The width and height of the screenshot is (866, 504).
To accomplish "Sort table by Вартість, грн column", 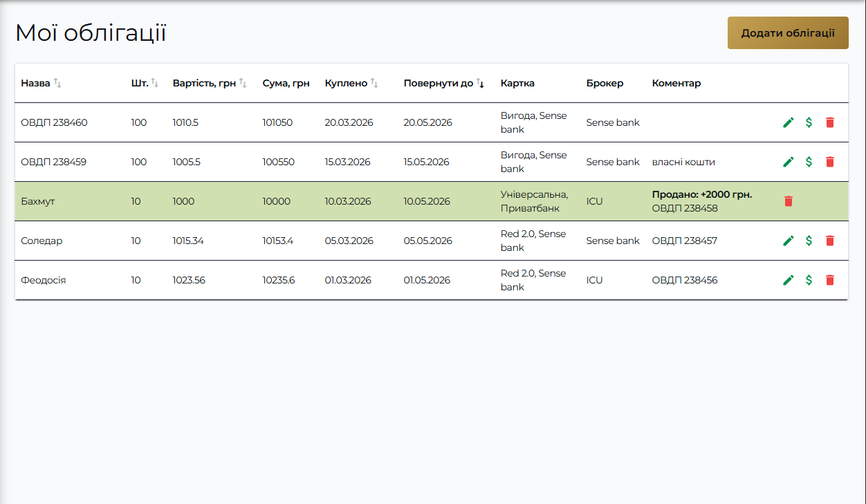I will click(210, 83).
